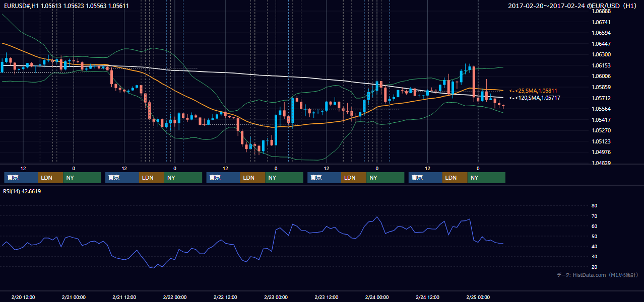Viewport: 644px width, 302px height.
Task: Click the 1.04976 price axis label
Action: pyautogui.click(x=601, y=152)
